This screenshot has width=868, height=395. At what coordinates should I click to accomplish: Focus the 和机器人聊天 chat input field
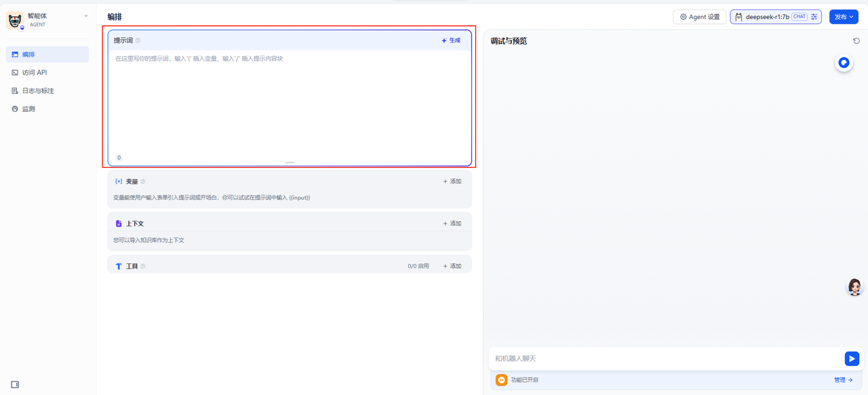coord(665,358)
